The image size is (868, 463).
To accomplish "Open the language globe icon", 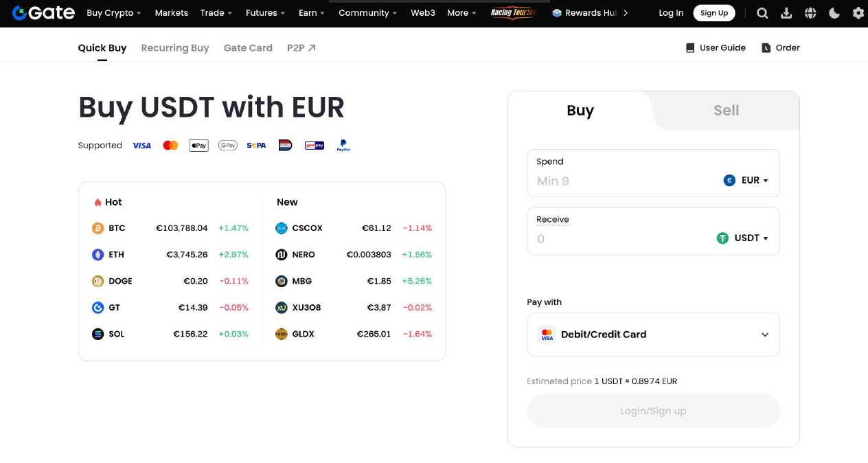I will pos(810,13).
